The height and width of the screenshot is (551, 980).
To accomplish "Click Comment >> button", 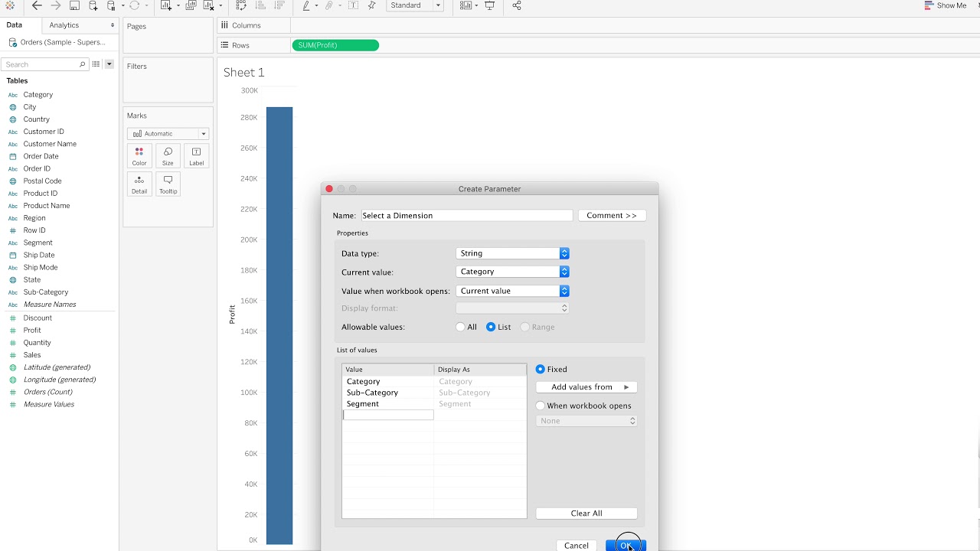I will pyautogui.click(x=612, y=216).
